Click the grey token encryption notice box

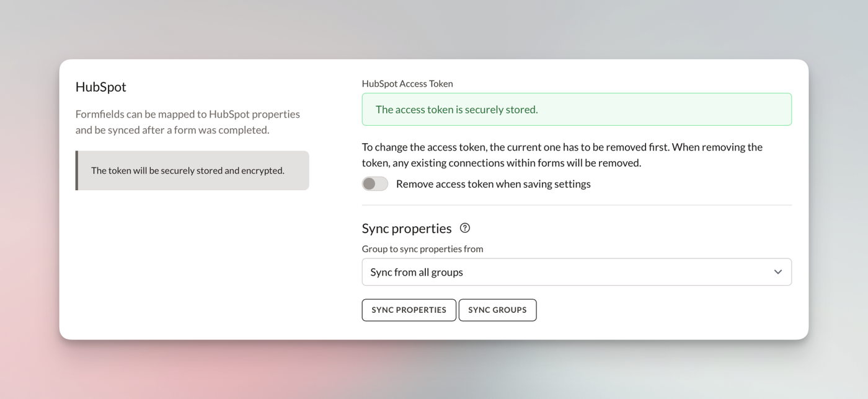tap(192, 170)
